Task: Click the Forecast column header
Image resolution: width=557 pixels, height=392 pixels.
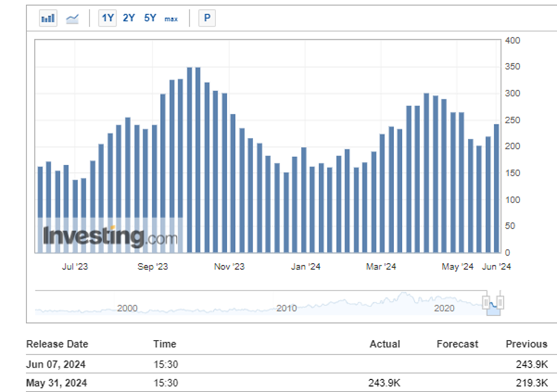Action: pos(457,344)
